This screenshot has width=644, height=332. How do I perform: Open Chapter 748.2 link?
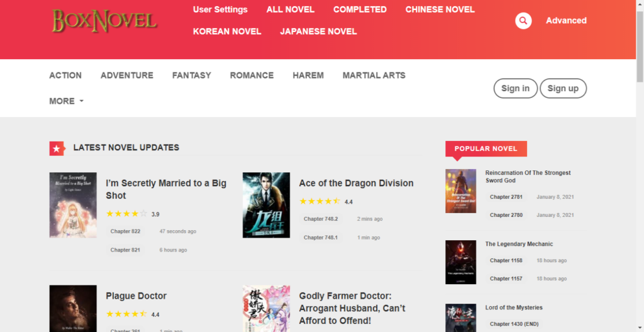tap(321, 219)
